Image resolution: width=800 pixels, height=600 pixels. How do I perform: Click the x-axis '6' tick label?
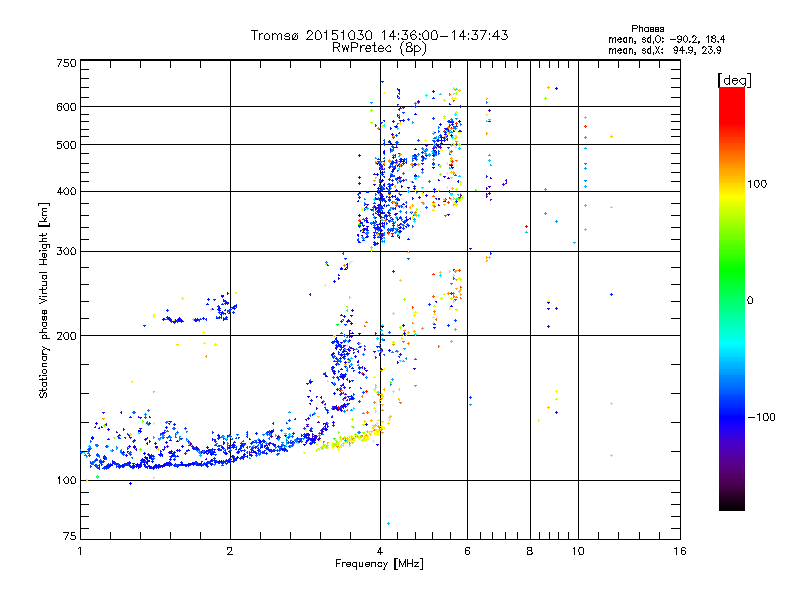[x=467, y=551]
